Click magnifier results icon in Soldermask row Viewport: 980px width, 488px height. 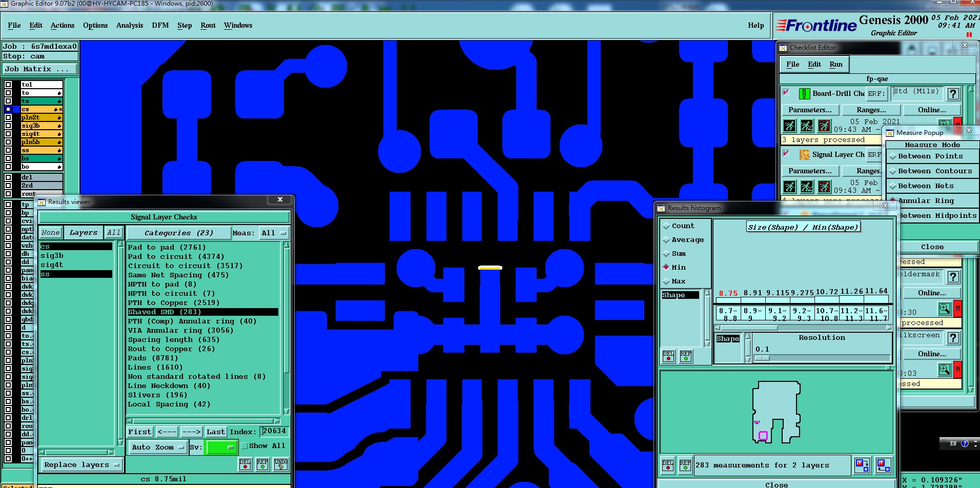tap(944, 309)
